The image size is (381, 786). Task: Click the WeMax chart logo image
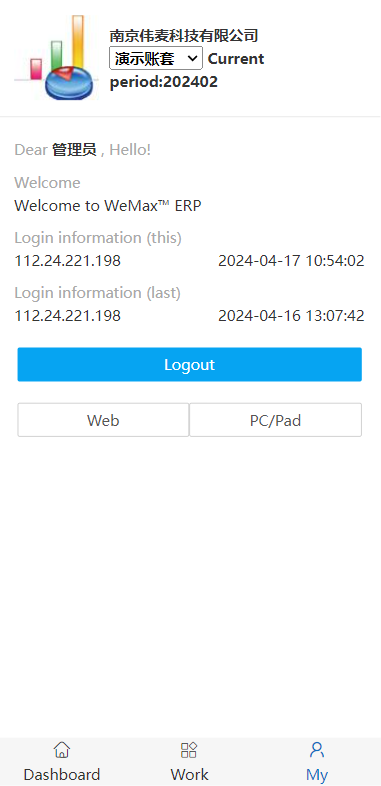click(x=54, y=58)
